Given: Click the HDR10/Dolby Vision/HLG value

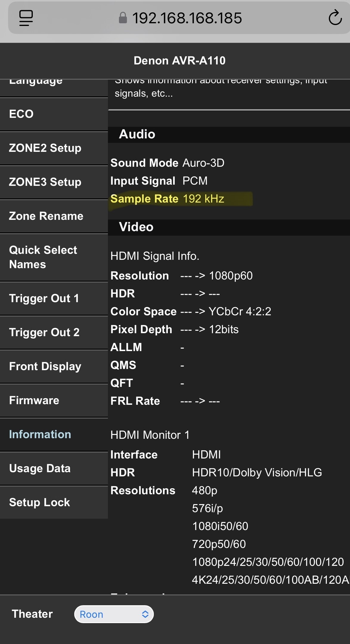Looking at the screenshot, I should click(x=257, y=472).
